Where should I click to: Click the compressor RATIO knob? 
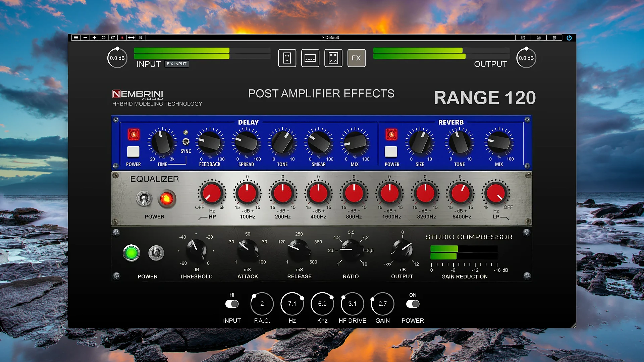(351, 250)
